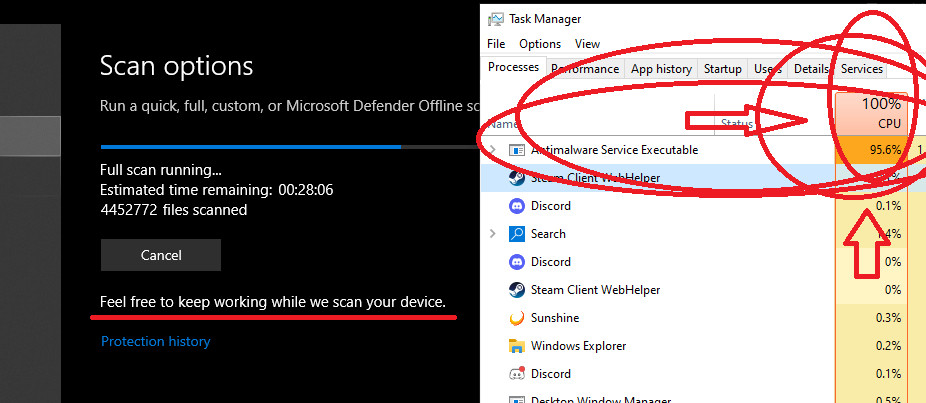Click the '4452772 files scanned' text
The image size is (926, 403).
tap(173, 210)
